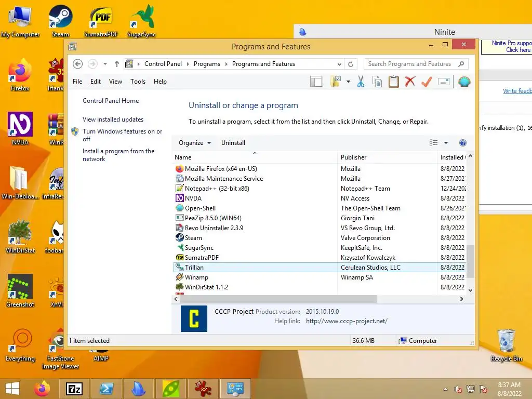Sort by the Name column header
The height and width of the screenshot is (399, 532).
[x=255, y=157]
